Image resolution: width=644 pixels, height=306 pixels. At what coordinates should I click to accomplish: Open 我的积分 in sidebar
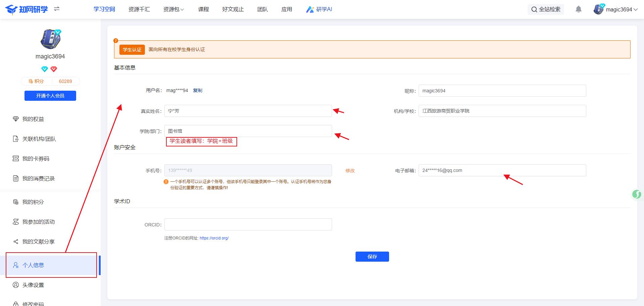click(33, 202)
